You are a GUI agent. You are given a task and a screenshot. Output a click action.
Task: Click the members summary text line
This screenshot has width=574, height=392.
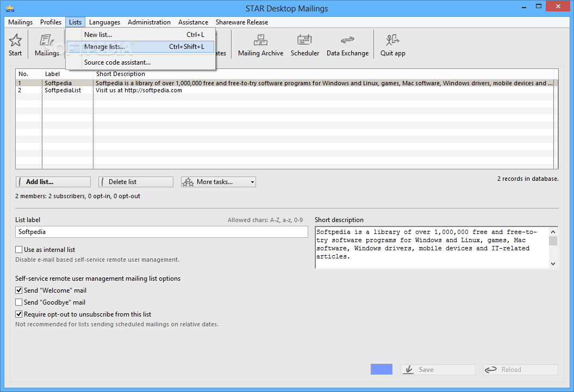pyautogui.click(x=78, y=196)
